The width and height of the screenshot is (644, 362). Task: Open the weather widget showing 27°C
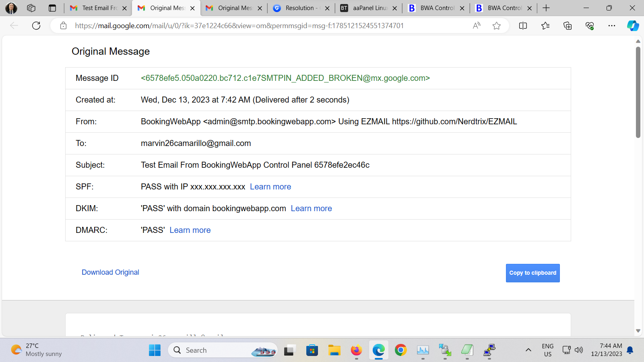(37, 350)
